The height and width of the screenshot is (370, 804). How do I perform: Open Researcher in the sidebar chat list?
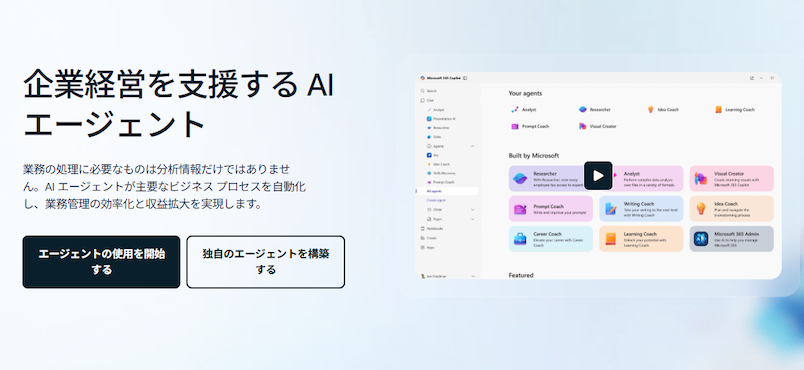438,128
